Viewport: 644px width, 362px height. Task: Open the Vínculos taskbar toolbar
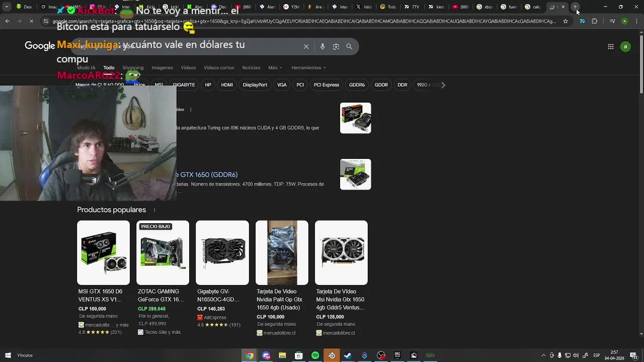click(x=25, y=355)
